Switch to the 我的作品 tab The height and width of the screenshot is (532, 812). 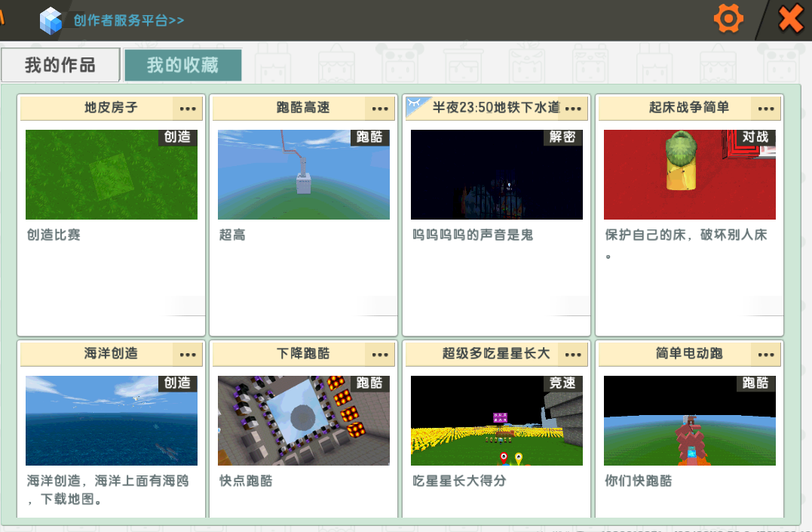(x=60, y=65)
